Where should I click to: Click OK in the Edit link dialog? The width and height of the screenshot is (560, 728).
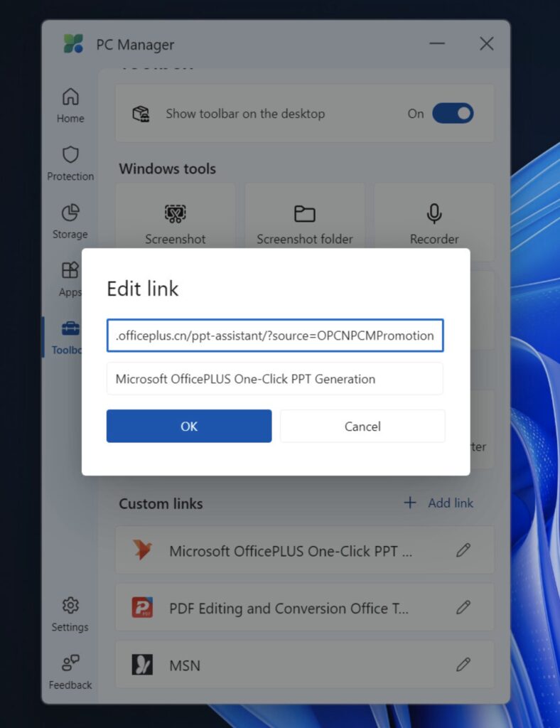189,426
